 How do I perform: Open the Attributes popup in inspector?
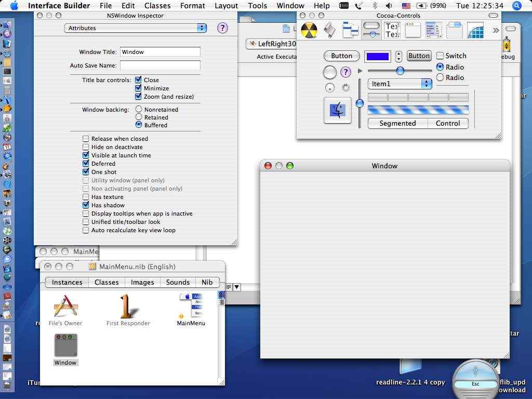[136, 28]
